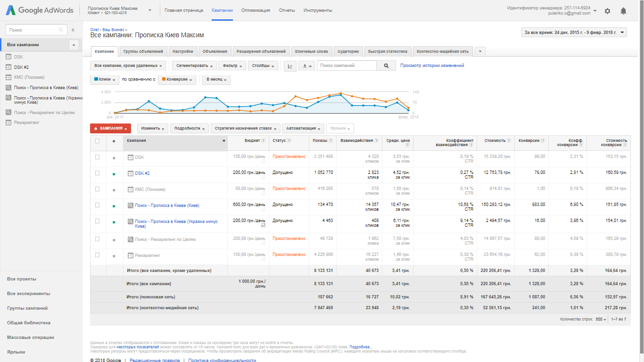Check the box for DSK campaign row
644x362 pixels.
coord(98,157)
